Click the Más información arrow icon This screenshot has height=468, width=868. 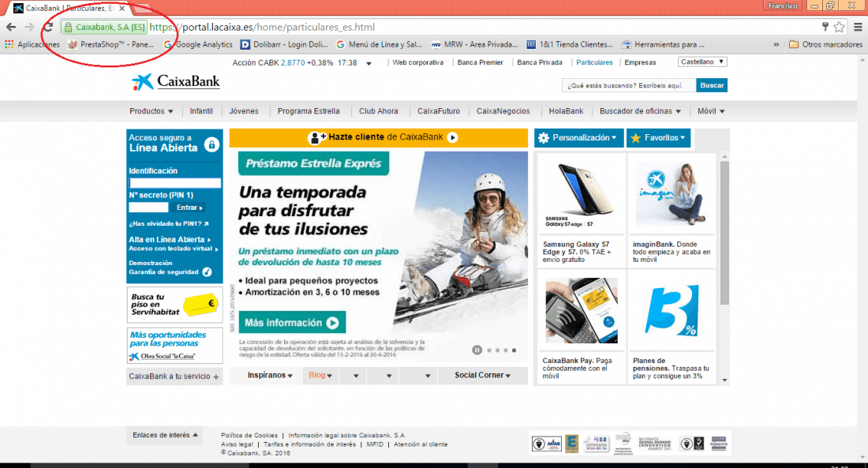332,323
